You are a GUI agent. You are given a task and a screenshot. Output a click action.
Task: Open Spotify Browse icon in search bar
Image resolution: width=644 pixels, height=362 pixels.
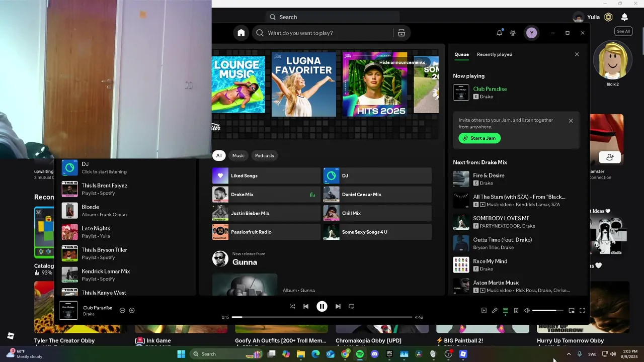401,33
